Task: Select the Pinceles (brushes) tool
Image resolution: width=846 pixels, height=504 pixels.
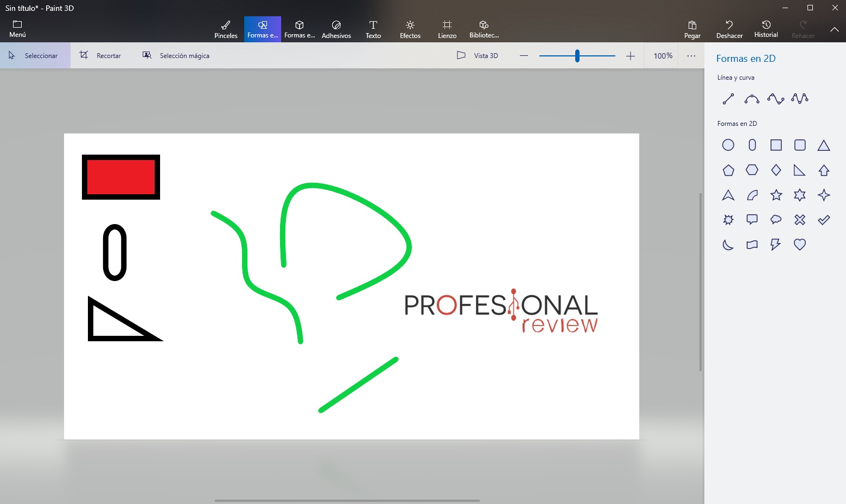Action: click(x=226, y=28)
